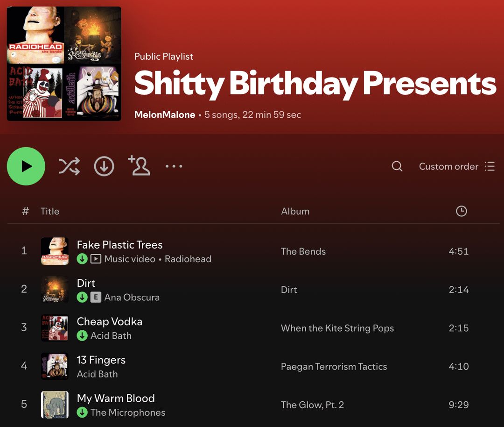This screenshot has width=504, height=427.
Task: Click the 13 Fingers cover thumbnail
Action: 55,366
